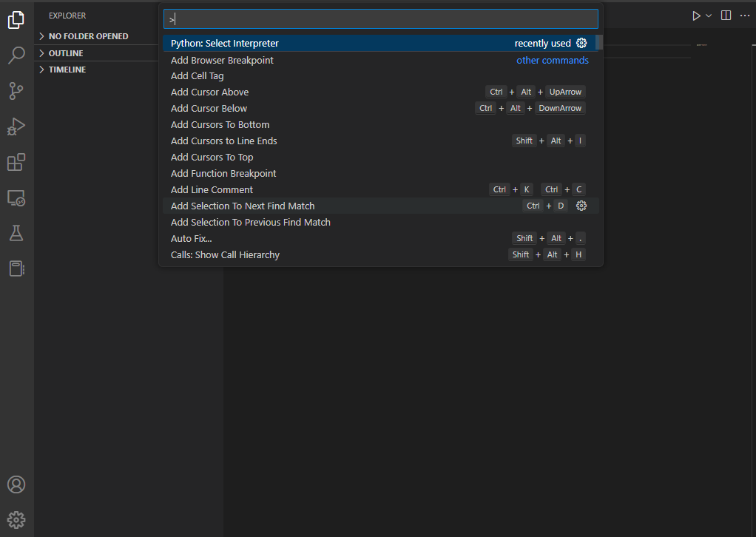Click the Run Python File button
Image resolution: width=756 pixels, height=537 pixels.
pos(695,15)
